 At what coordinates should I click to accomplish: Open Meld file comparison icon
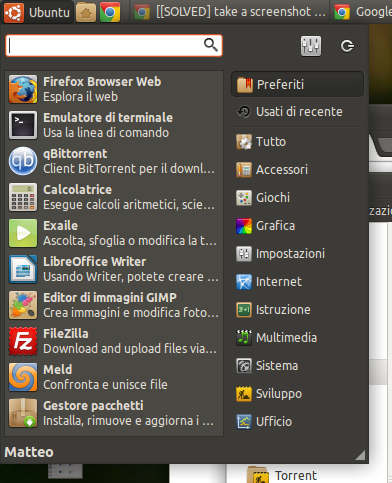tap(23, 377)
